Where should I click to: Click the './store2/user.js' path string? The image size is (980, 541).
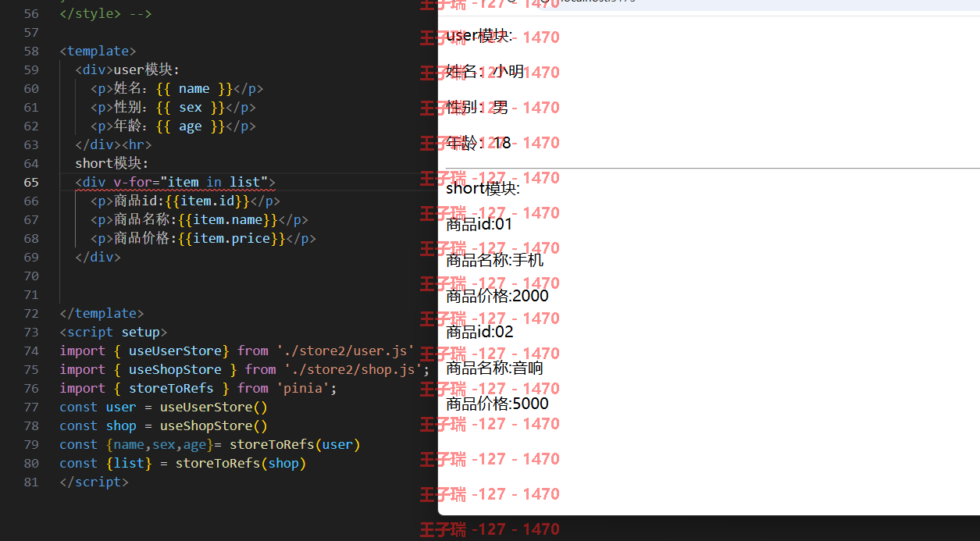pyautogui.click(x=345, y=351)
